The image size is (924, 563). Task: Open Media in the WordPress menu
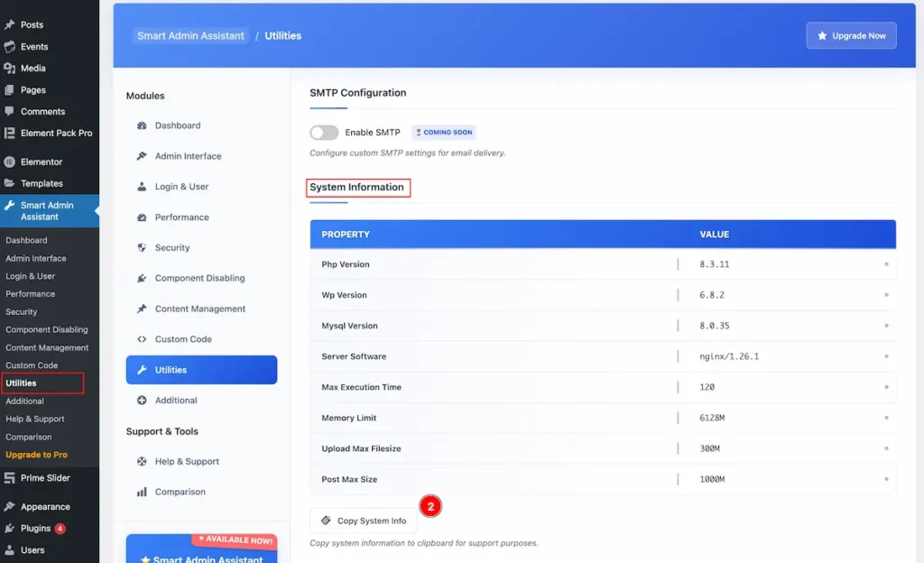point(33,69)
